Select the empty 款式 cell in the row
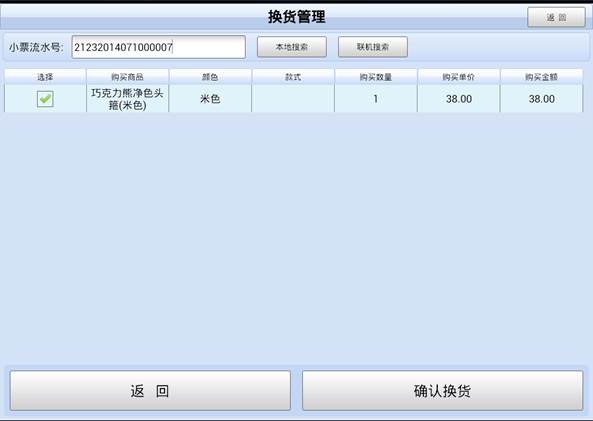 click(293, 99)
